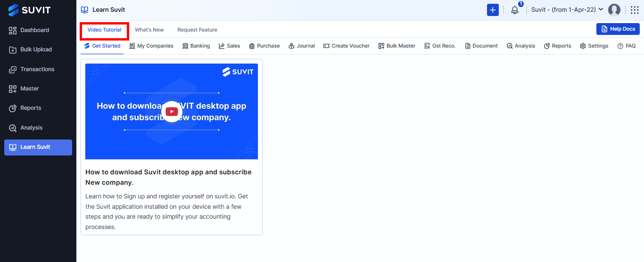This screenshot has height=262, width=644.
Task: Open the Document tutorial category
Action: coord(481,46)
